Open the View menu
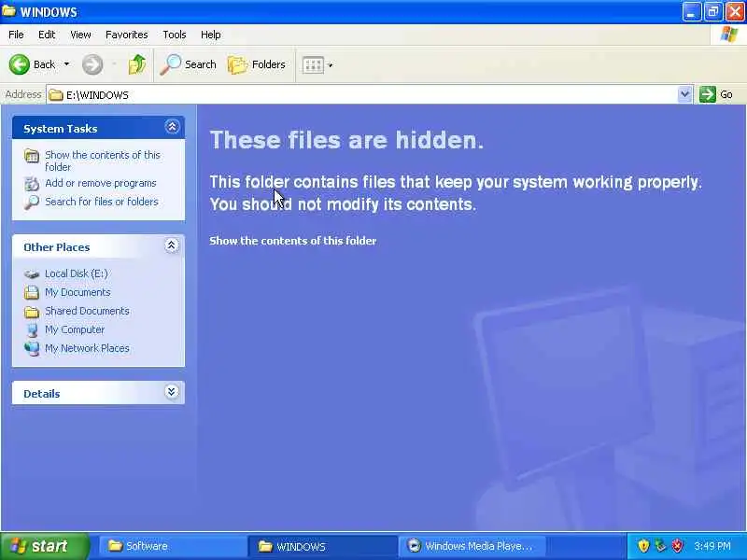 pyautogui.click(x=80, y=35)
